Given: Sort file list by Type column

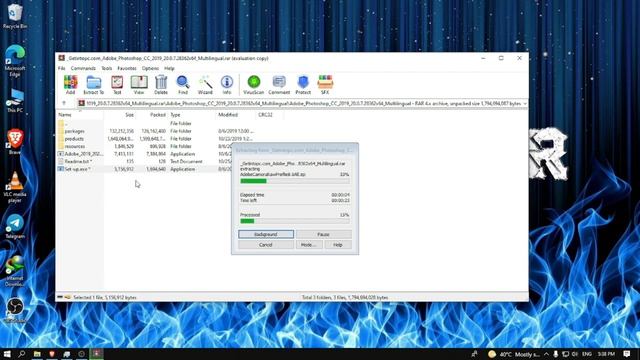Looking at the screenshot, I should point(191,115).
